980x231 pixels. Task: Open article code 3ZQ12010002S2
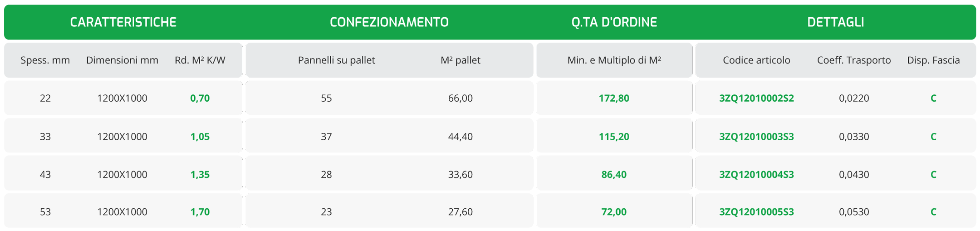(x=756, y=98)
